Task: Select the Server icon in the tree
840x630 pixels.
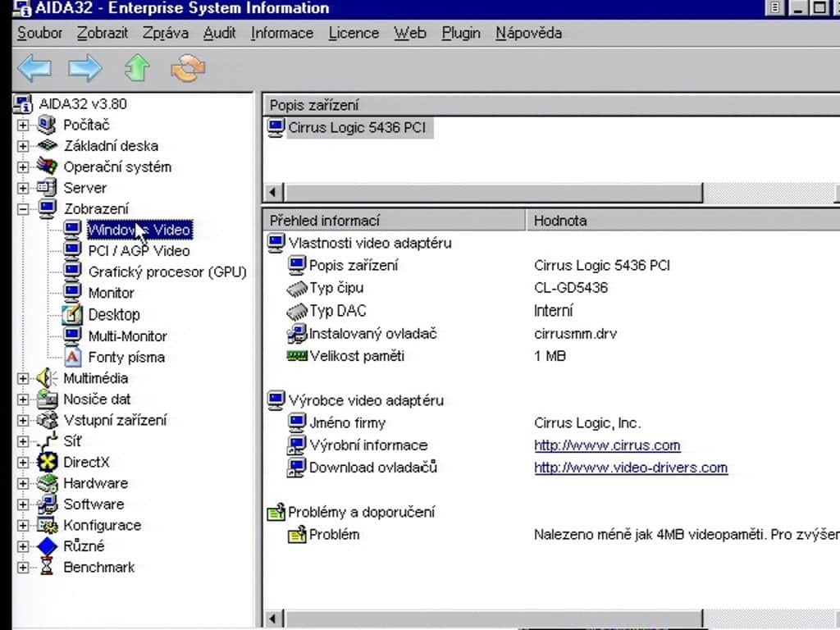Action: coord(47,188)
